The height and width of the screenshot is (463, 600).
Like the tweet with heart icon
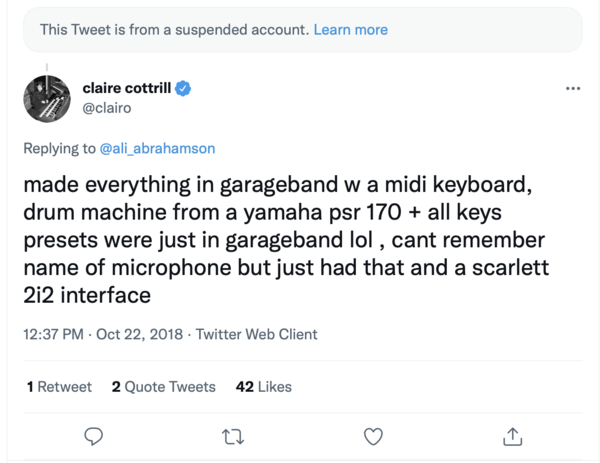373,437
